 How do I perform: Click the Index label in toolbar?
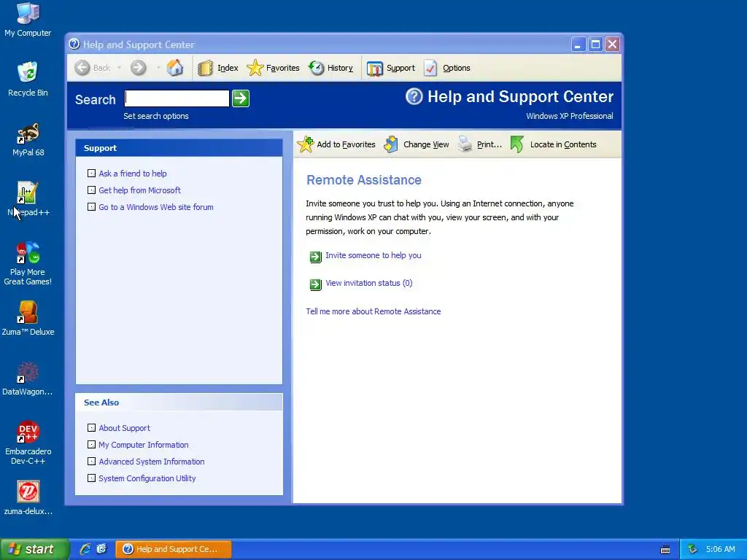pos(228,68)
